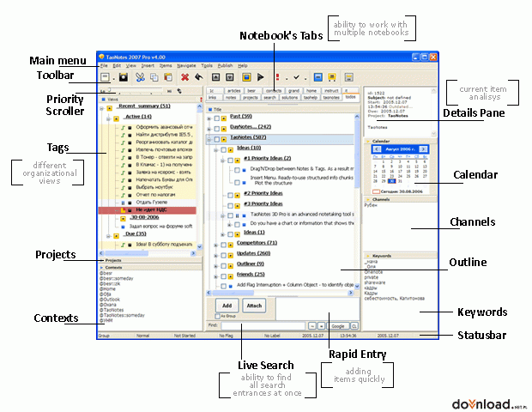Viewport: 532px width, 412px height.
Task: Click the red exclamation priority icon
Action: pos(278,77)
